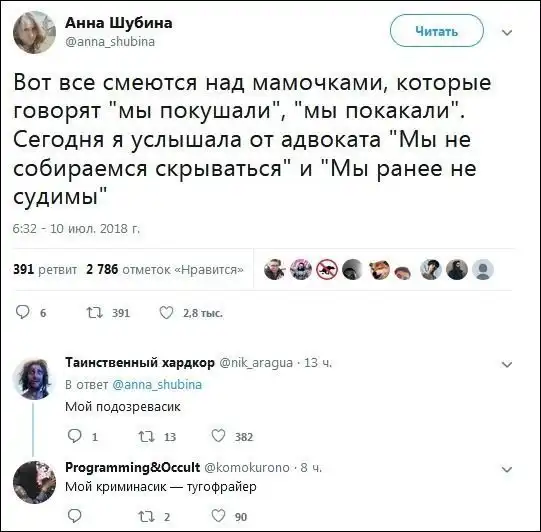Like the Мой подозревасик reply
The width and height of the screenshot is (541, 532).
click(x=218, y=436)
